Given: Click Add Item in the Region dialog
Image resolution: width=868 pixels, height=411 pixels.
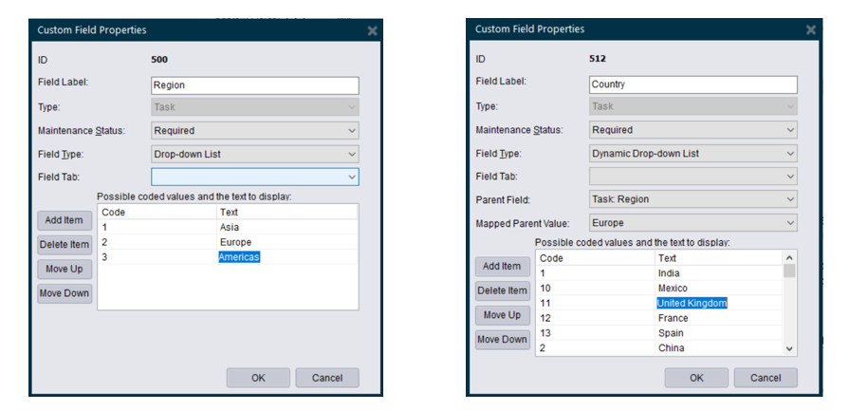Looking at the screenshot, I should pos(65,220).
